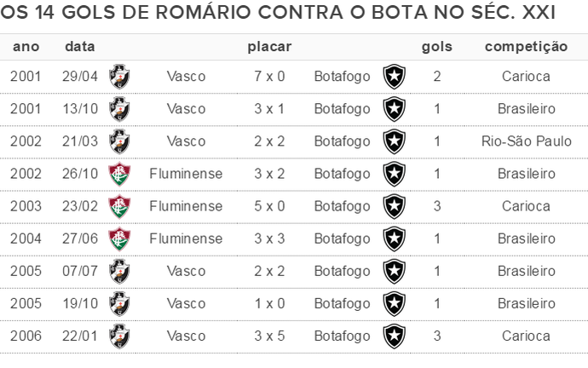Click the 5 x 0 score cell
The height and width of the screenshot is (368, 588).
[x=269, y=206]
